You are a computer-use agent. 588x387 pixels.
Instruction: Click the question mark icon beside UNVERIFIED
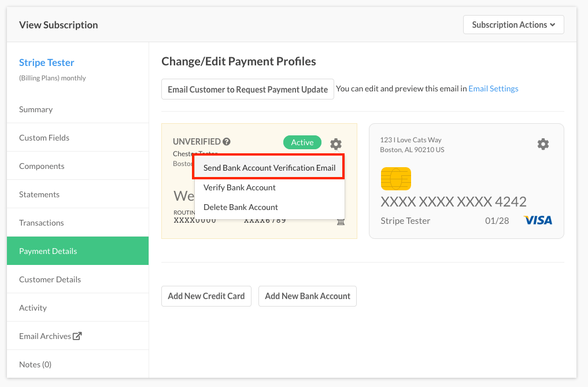click(227, 142)
